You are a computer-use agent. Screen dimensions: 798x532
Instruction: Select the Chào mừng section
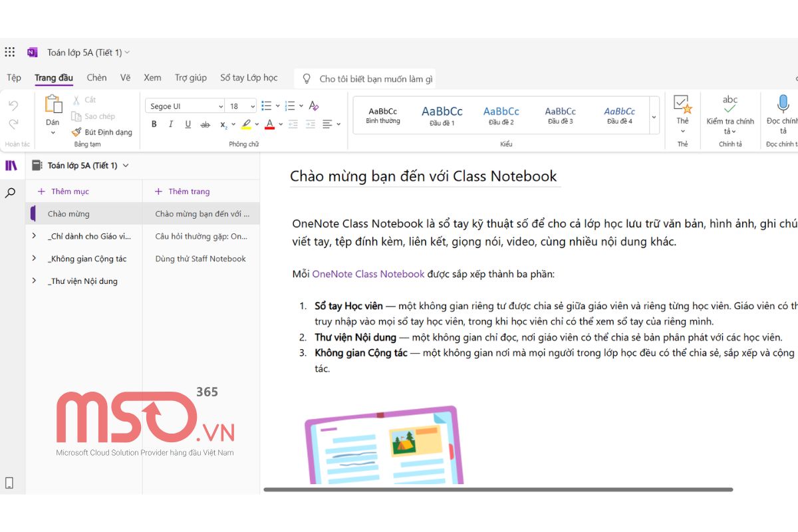[84, 214]
